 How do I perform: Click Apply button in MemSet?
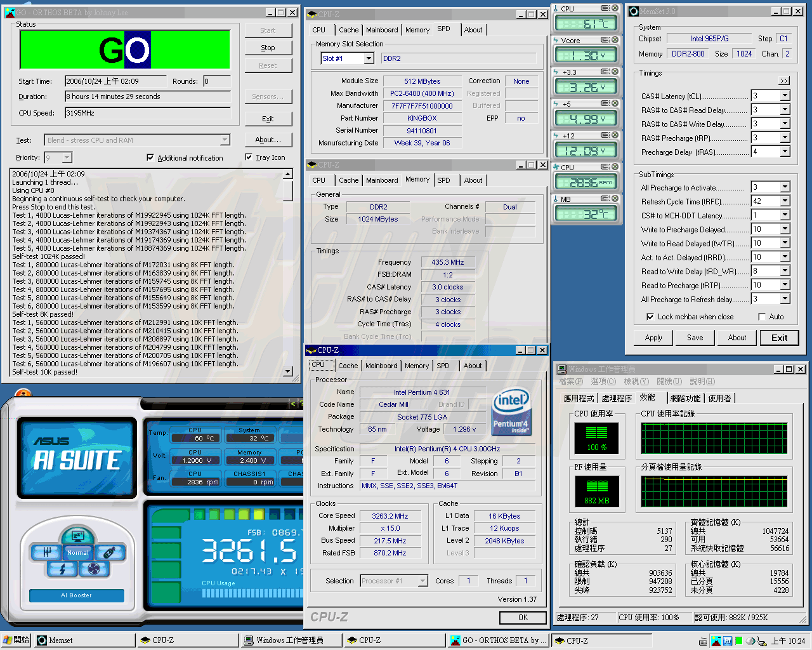click(x=653, y=338)
